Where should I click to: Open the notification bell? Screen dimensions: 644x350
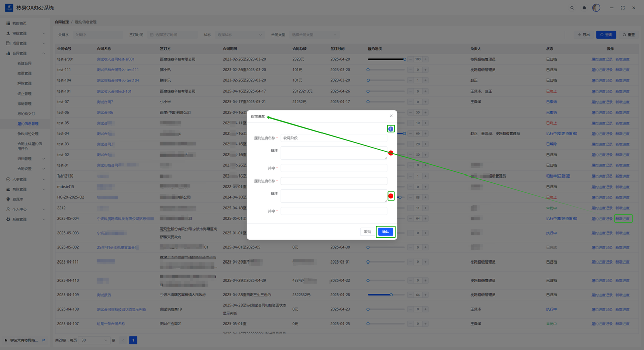pos(584,8)
